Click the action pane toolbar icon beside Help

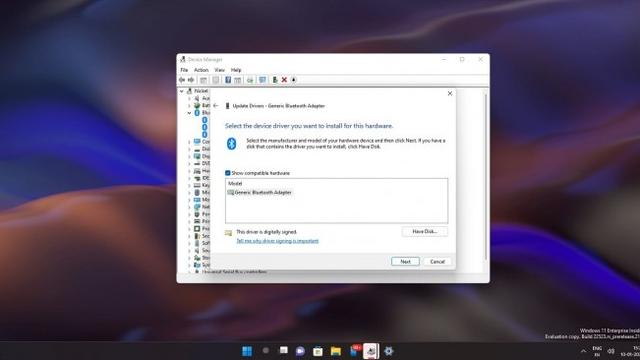pyautogui.click(x=238, y=80)
